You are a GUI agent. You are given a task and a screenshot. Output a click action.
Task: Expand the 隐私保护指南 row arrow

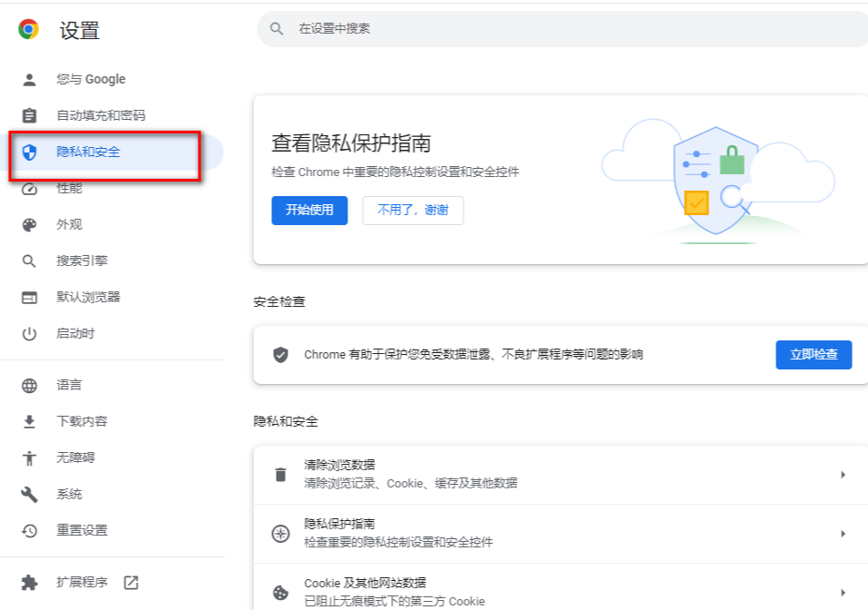[843, 534]
